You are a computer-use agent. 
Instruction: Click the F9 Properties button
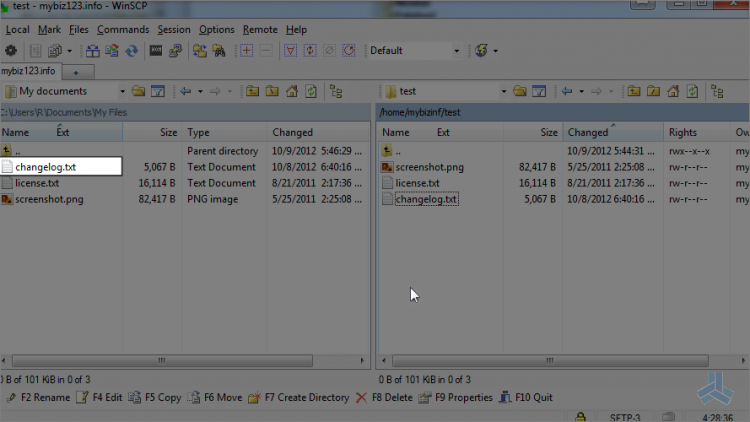click(x=455, y=398)
